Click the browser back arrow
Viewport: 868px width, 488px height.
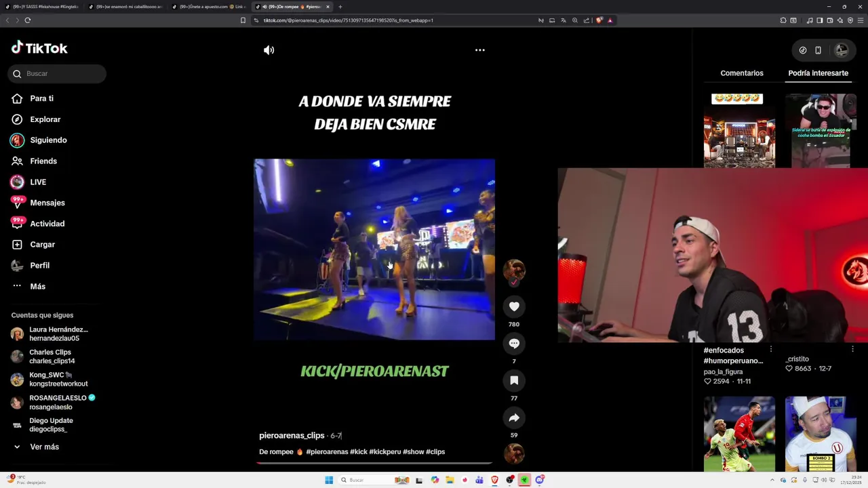coord(7,20)
